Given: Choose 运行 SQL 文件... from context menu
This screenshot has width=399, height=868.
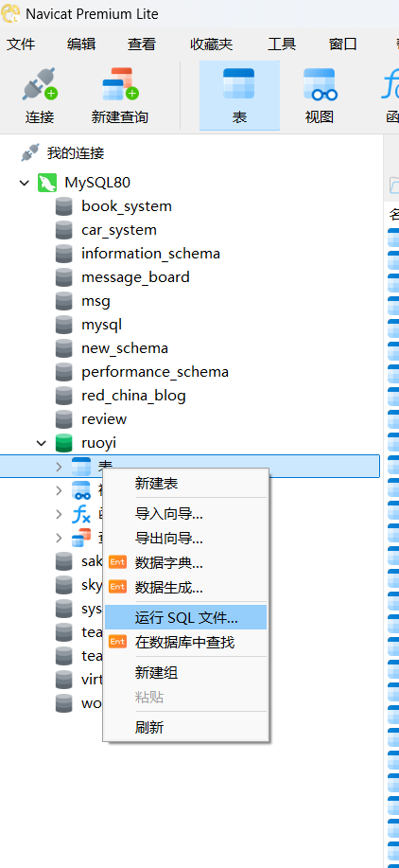Looking at the screenshot, I should [x=185, y=617].
